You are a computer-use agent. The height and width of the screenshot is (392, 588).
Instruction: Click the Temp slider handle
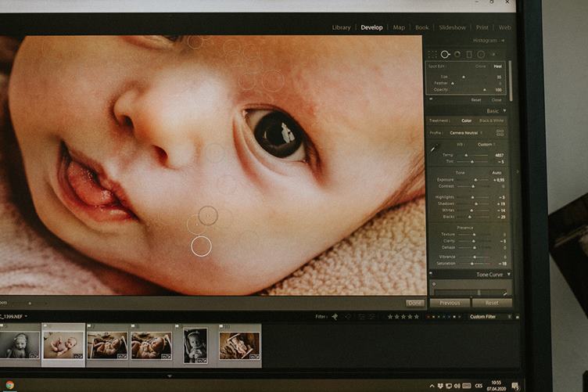coord(466,155)
